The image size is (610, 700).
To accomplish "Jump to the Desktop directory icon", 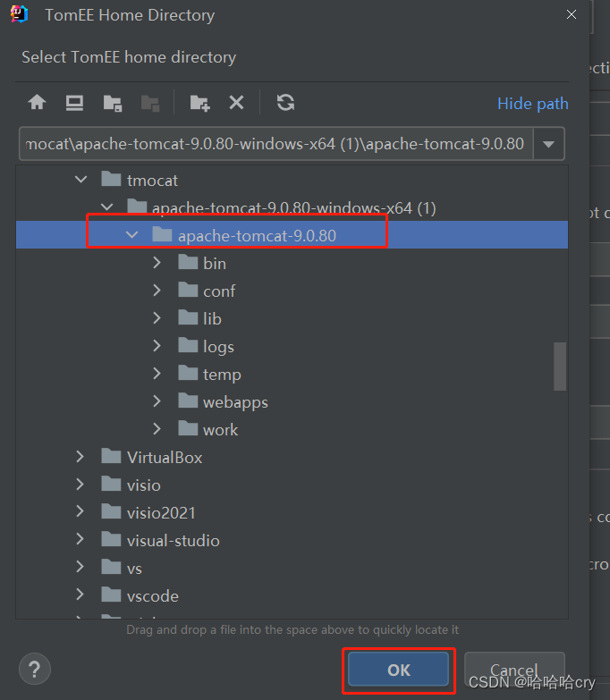I will [x=74, y=103].
